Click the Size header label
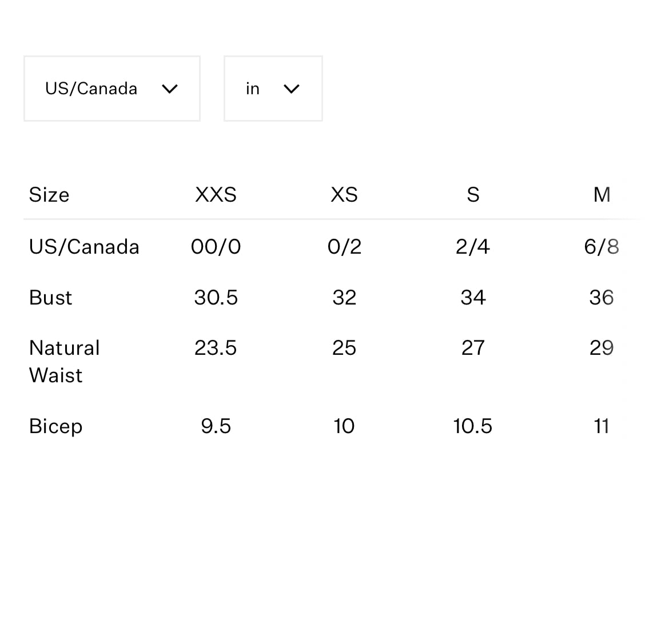This screenshot has height=644, width=669. (x=49, y=195)
